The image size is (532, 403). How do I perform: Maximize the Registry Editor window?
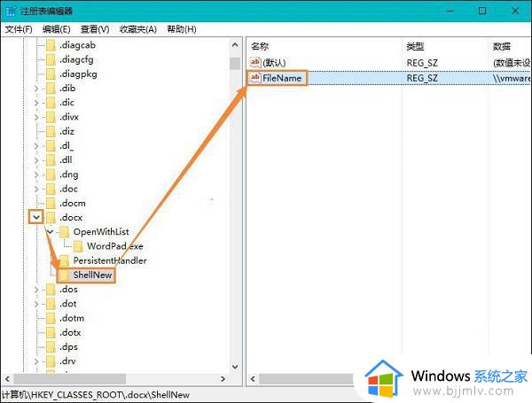[482, 11]
